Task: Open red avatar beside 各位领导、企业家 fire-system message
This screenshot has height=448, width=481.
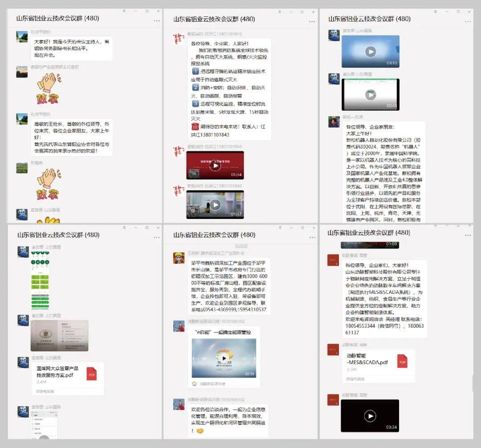Action: (179, 39)
